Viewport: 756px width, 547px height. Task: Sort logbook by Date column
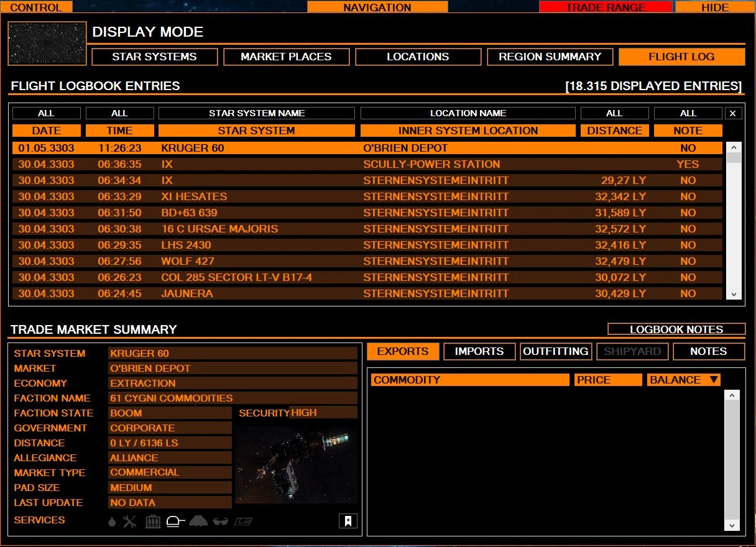pyautogui.click(x=47, y=131)
